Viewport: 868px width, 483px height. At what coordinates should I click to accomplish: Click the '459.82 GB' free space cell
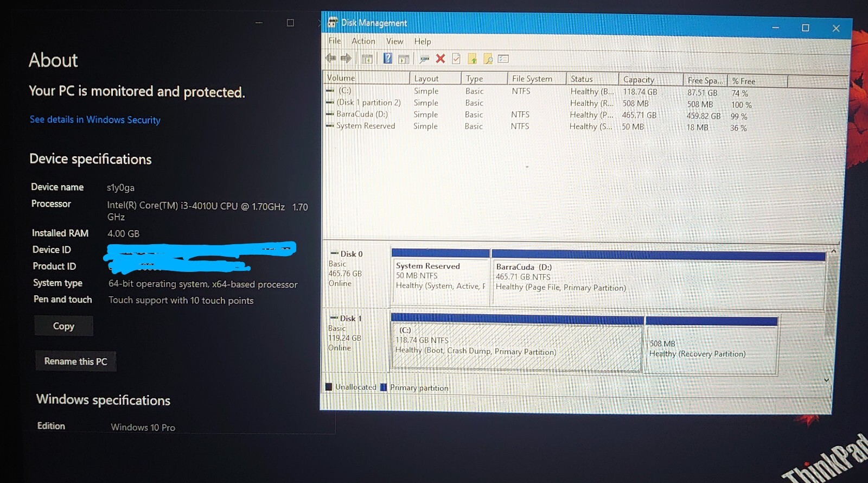[x=704, y=116]
